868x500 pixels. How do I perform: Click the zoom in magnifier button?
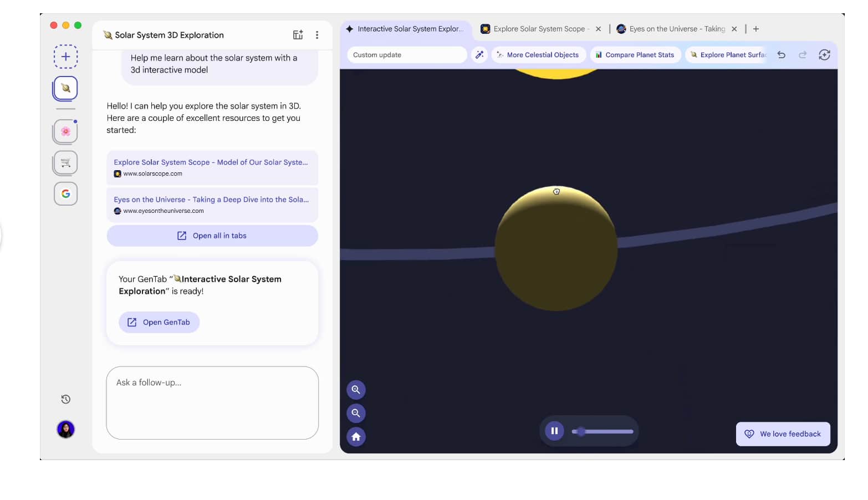coord(356,390)
